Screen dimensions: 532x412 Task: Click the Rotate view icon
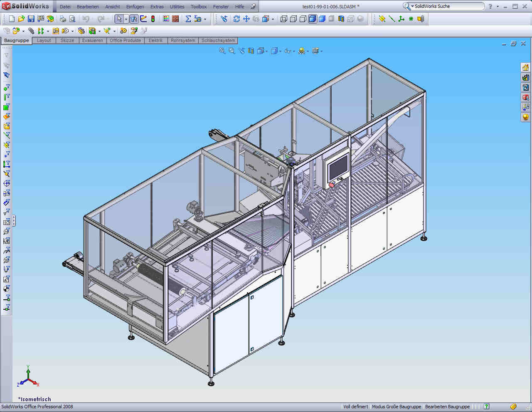tap(236, 19)
